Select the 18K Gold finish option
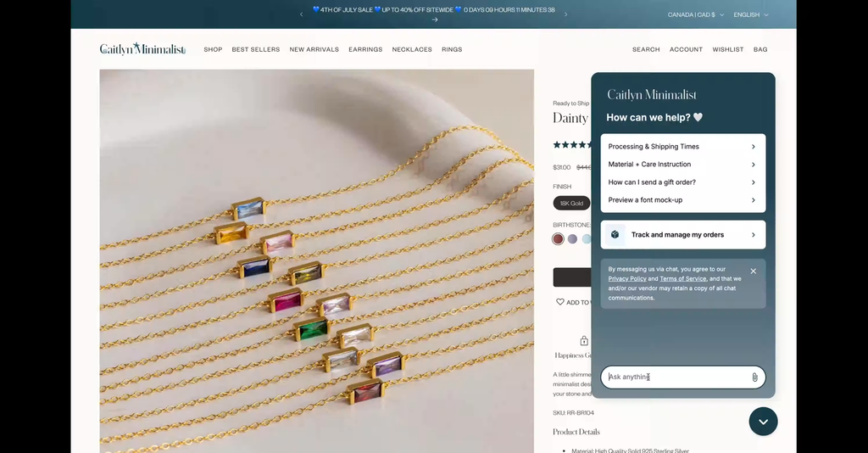The height and width of the screenshot is (453, 868). 571,204
